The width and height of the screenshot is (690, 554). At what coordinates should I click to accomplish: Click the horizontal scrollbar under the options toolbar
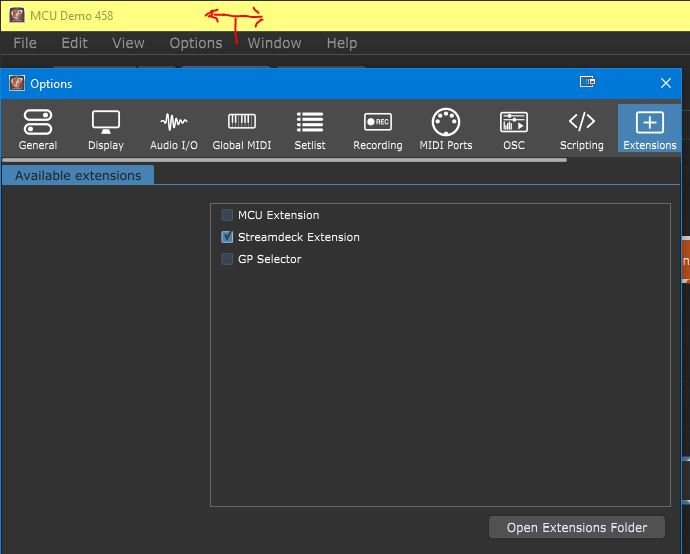pyautogui.click(x=285, y=160)
